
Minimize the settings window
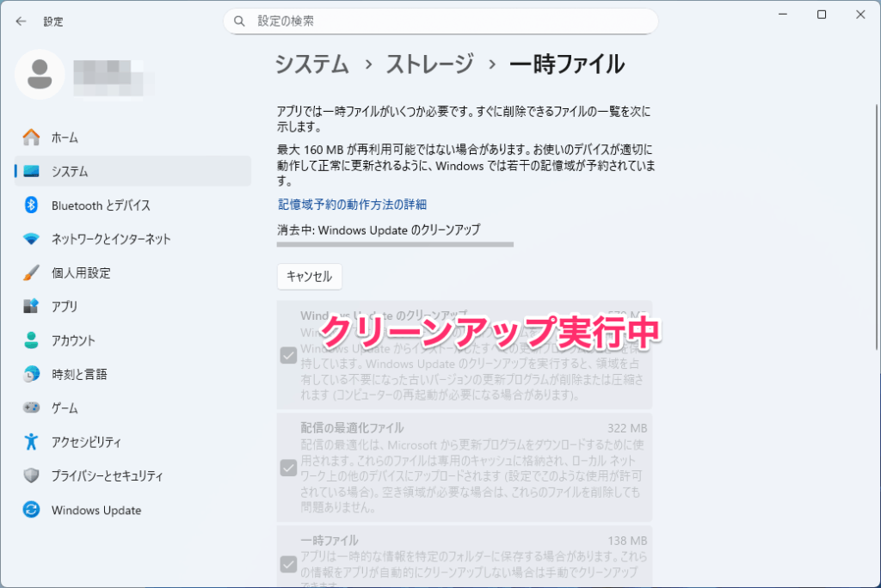coord(783,14)
